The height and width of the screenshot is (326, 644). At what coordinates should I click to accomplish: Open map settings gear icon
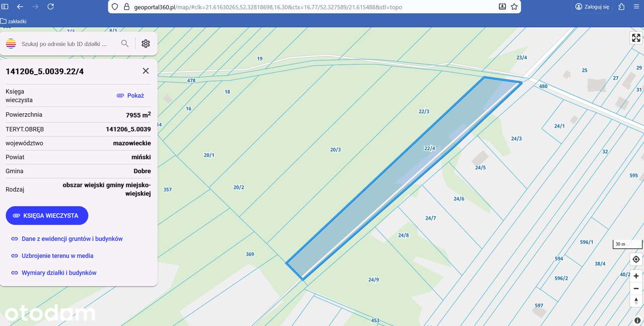tap(146, 44)
